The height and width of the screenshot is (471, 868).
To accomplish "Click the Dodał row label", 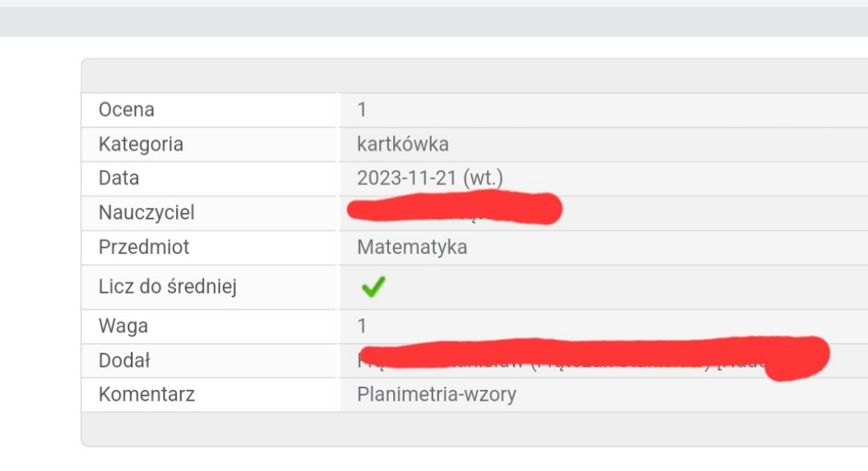I will tap(124, 360).
